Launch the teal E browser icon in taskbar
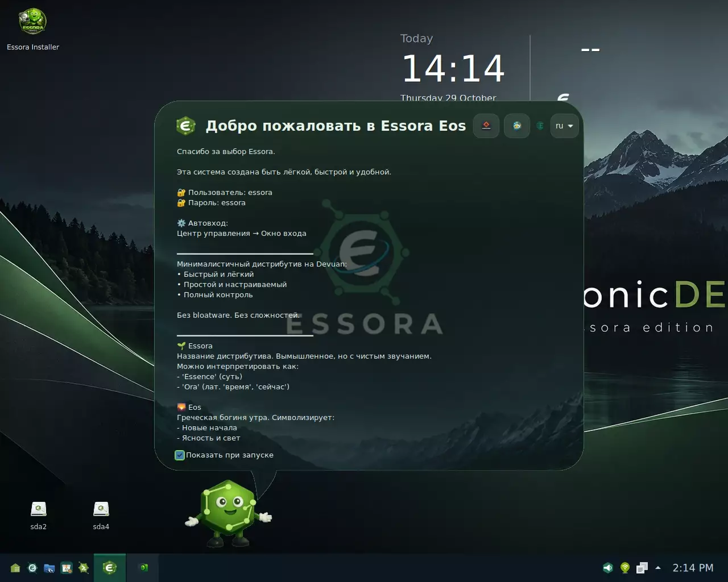Screen dimensions: 728x582 [32, 567]
